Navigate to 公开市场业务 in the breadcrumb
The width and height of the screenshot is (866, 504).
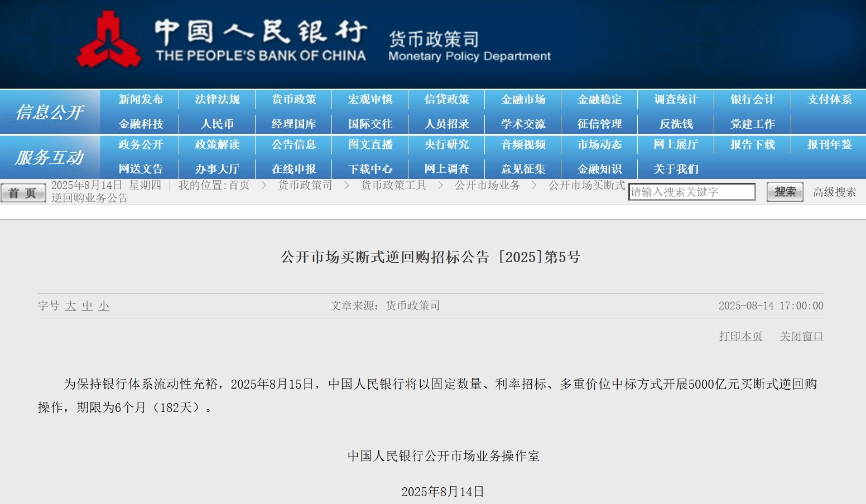click(x=487, y=185)
